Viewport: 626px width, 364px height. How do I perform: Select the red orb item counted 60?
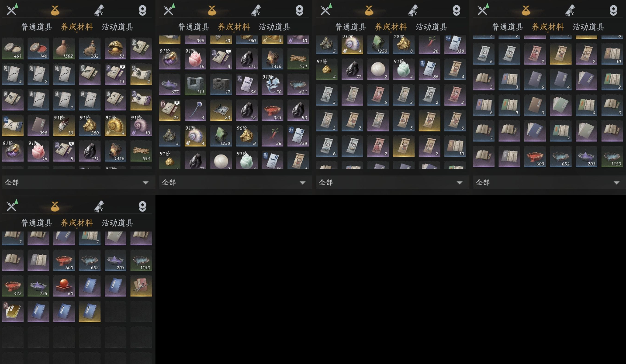tap(64, 286)
